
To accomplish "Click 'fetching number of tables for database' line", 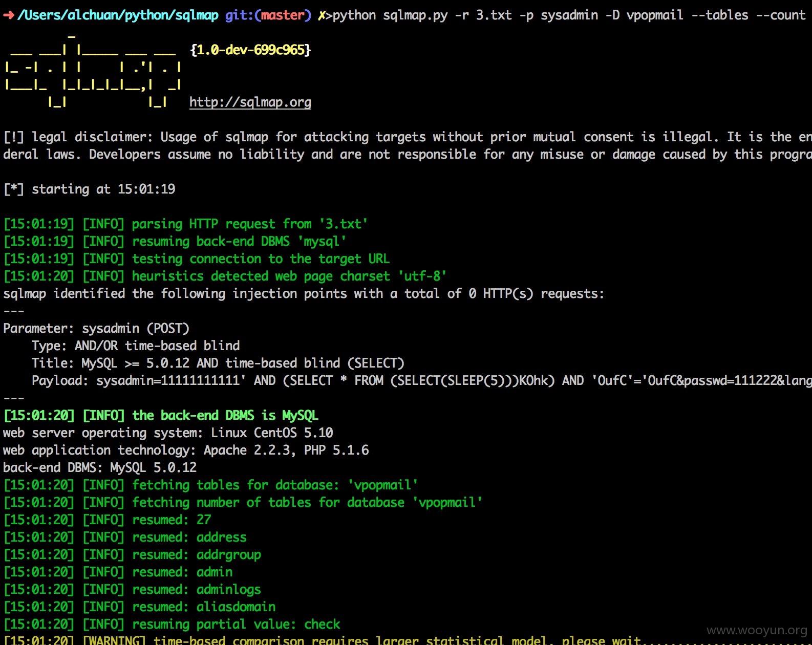I will pyautogui.click(x=243, y=503).
